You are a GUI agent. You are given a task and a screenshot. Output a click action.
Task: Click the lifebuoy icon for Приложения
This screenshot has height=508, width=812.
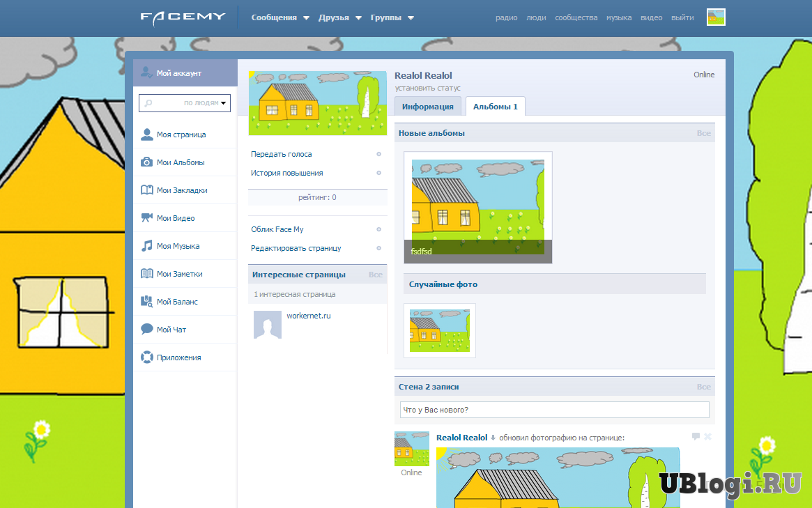click(147, 357)
